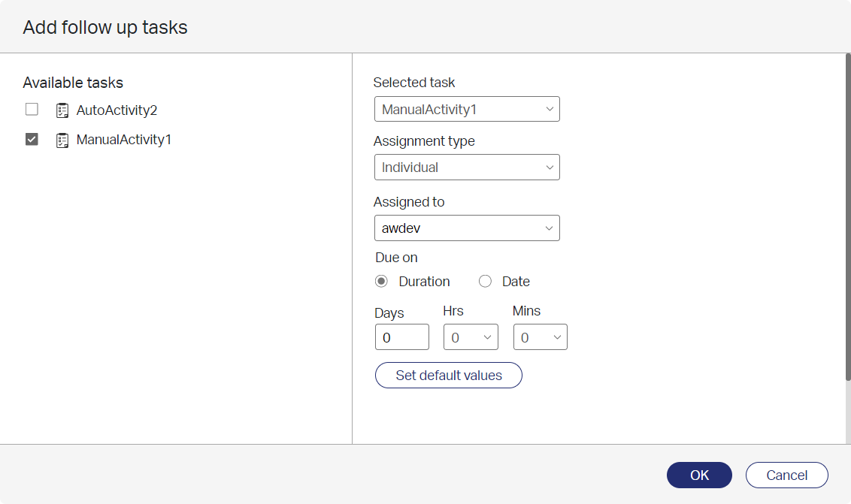Viewport: 851px width, 504px height.
Task: Open the Selected task dropdown
Action: [x=467, y=109]
